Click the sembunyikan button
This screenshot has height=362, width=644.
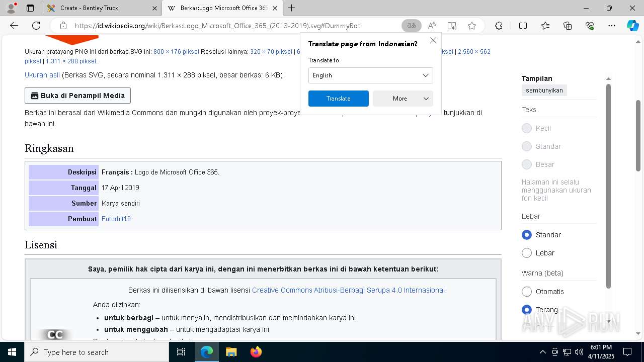point(544,90)
